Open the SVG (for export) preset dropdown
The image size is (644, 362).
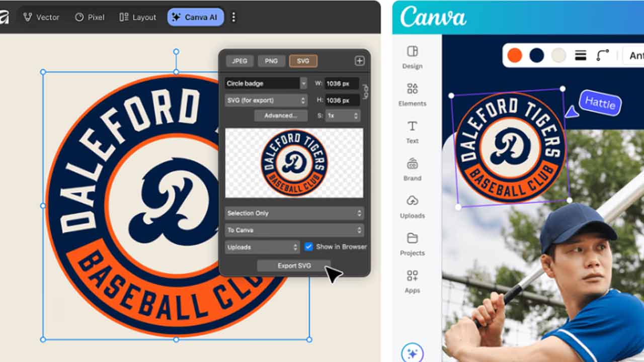pyautogui.click(x=266, y=100)
